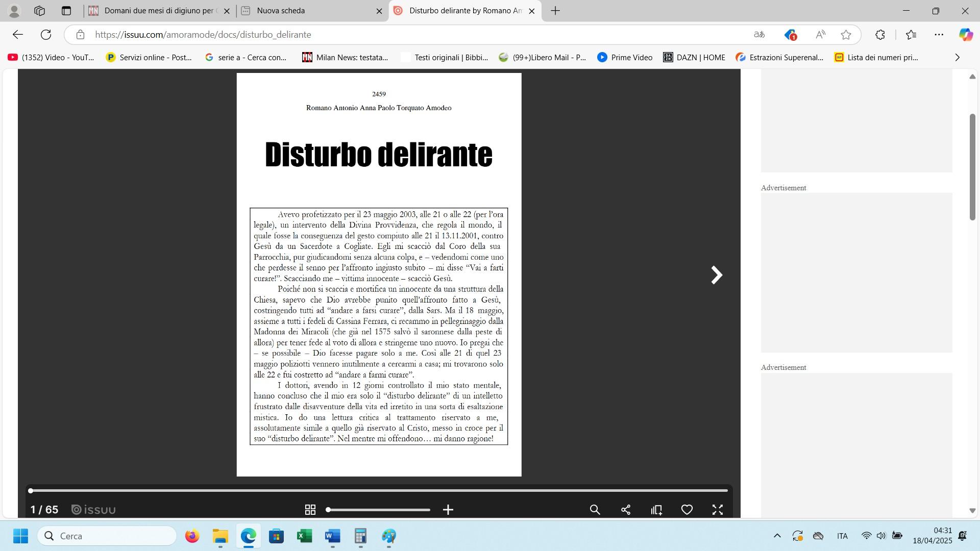
Task: Add the document to a stack
Action: coord(656,510)
